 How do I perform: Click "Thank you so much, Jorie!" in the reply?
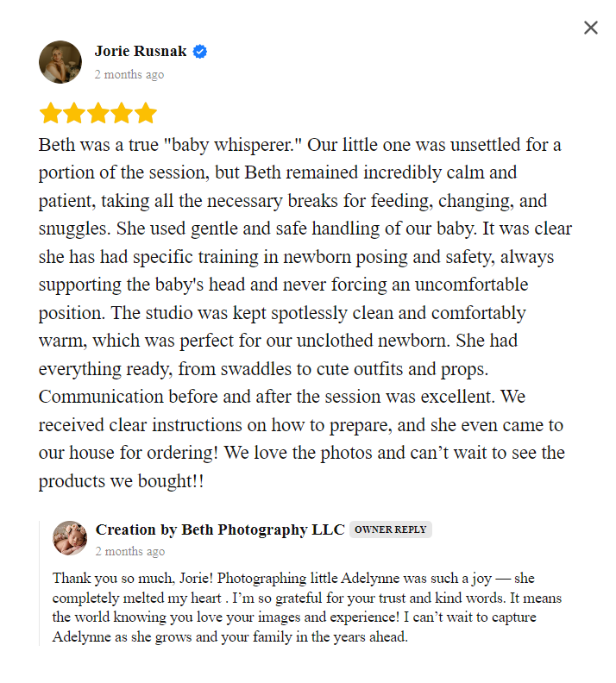click(124, 578)
